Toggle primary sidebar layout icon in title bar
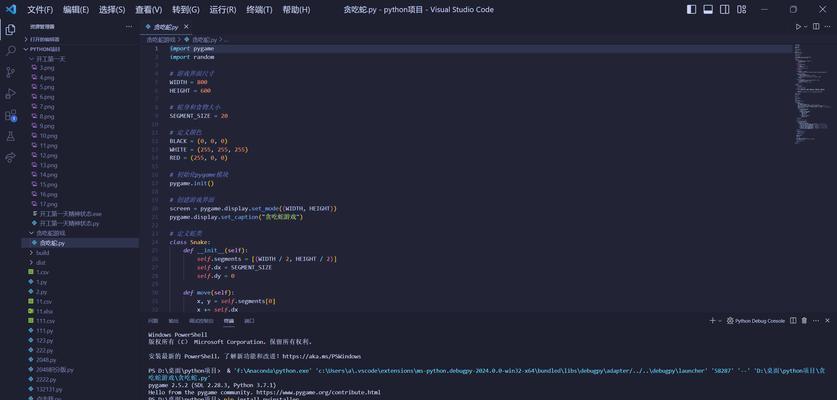The height and width of the screenshot is (400, 837). (691, 10)
